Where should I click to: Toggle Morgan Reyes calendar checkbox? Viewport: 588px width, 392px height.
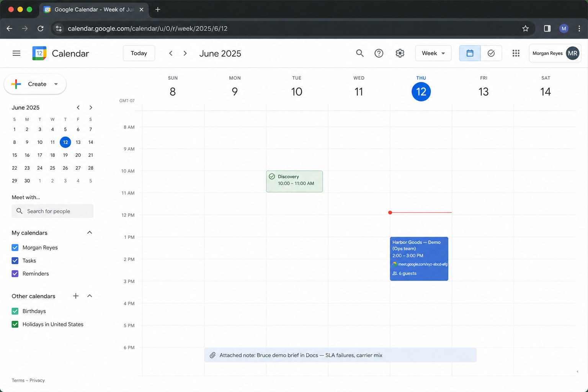[15, 248]
